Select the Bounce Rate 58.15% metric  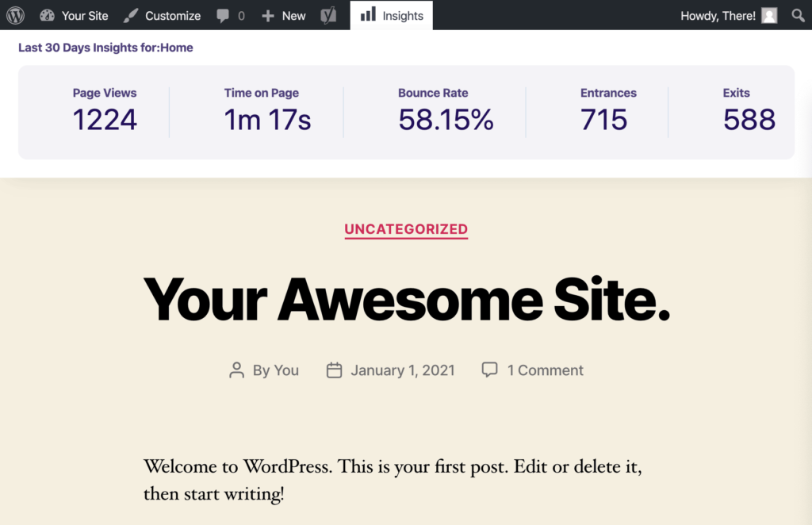(433, 111)
